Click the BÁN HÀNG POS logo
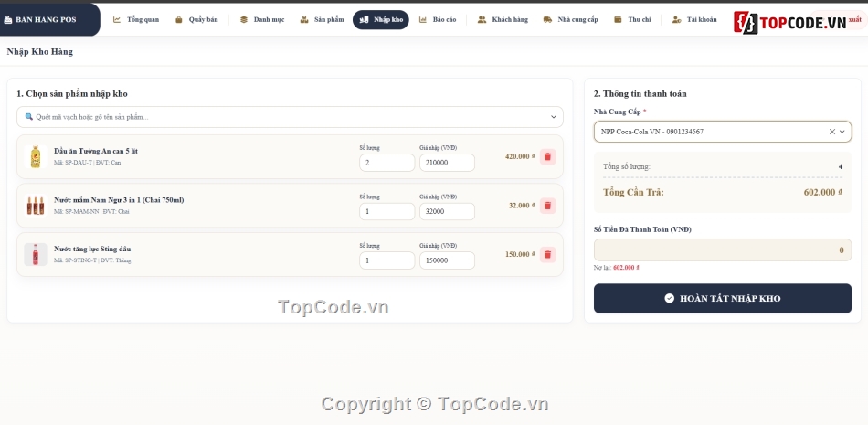The image size is (868, 425). point(40,19)
